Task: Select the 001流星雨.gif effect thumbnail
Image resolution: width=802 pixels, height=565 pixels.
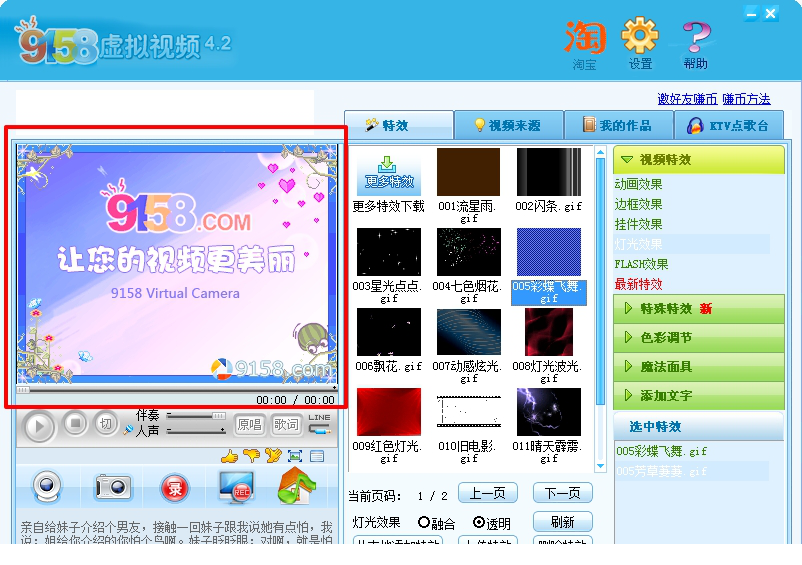Action: point(469,172)
